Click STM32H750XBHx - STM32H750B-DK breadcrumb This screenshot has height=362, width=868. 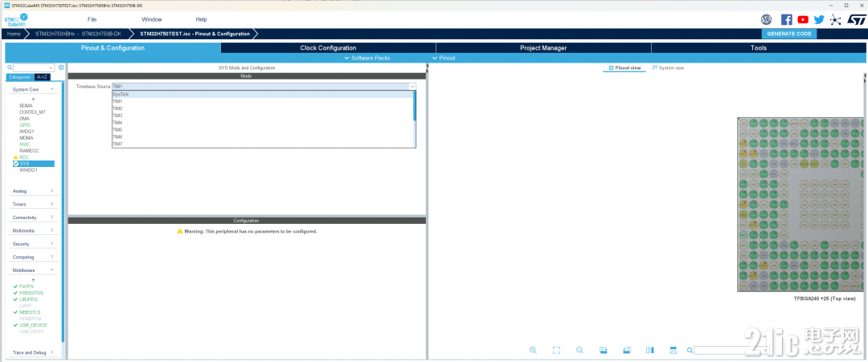78,34
